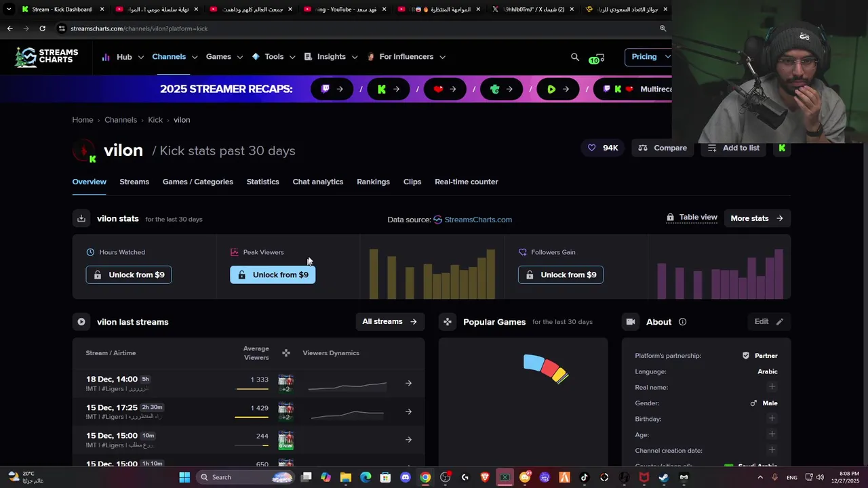Unlock Peak Viewers for $9
Image resolution: width=868 pixels, height=488 pixels.
273,274
